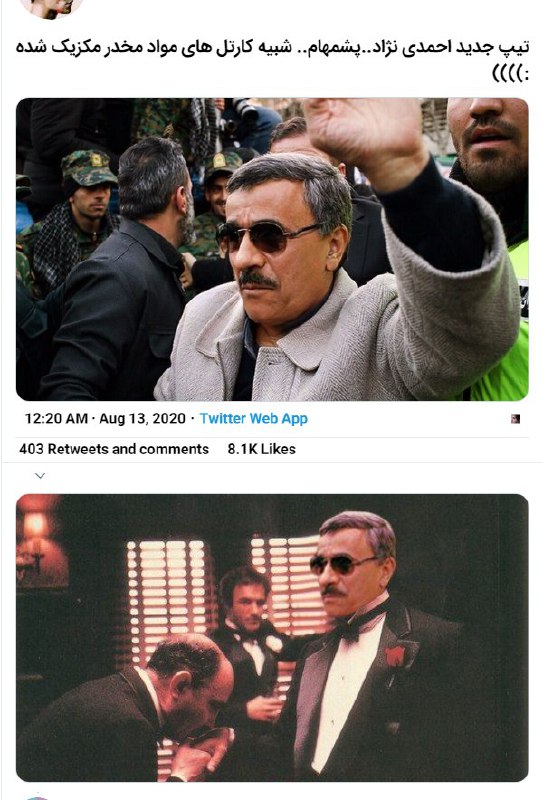Click the wall lamp in the second image
This screenshot has width=543, height=800.
coord(37,541)
